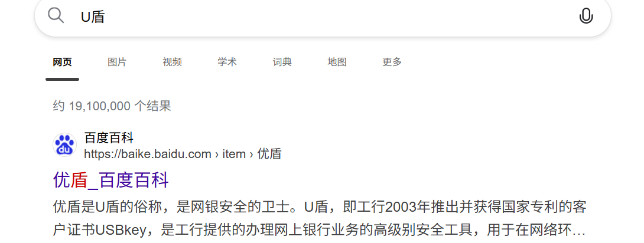Click the https://baike.baidu.com URL text
The width and height of the screenshot is (644, 243).
(x=148, y=154)
